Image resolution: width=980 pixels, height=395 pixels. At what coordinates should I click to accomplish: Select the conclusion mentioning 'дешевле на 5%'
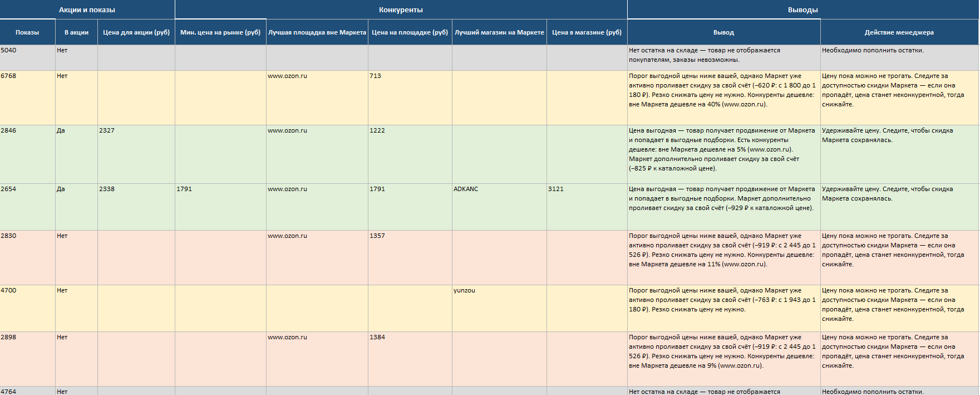point(724,154)
